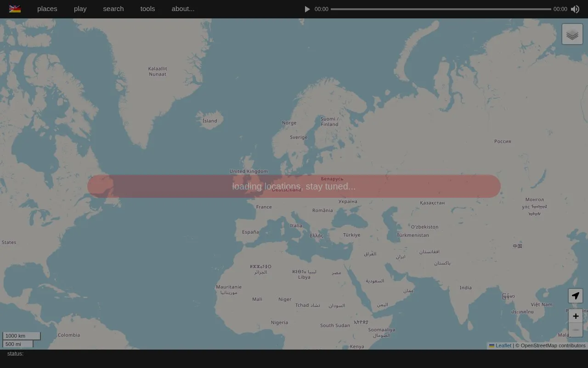Click the 'loading locations, stay tuned...' banner
Viewport: 588px width, 368px height.
coord(294,186)
